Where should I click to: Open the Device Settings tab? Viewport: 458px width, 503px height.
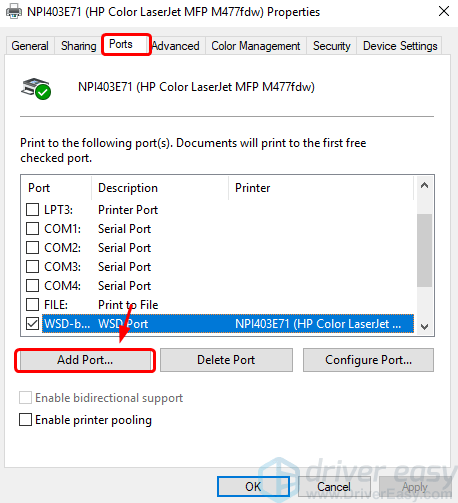click(x=400, y=46)
